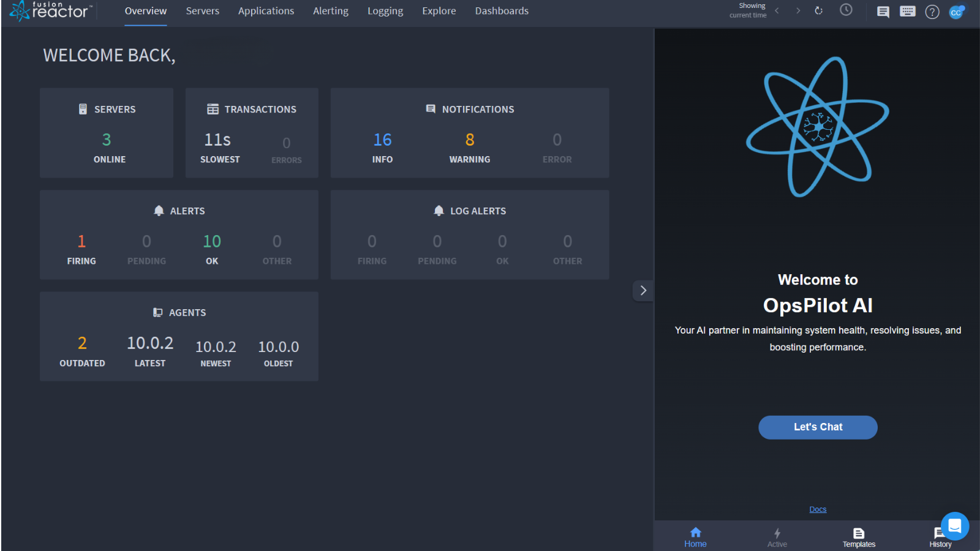
Task: Open the OpsPilot Docs link
Action: tap(818, 509)
